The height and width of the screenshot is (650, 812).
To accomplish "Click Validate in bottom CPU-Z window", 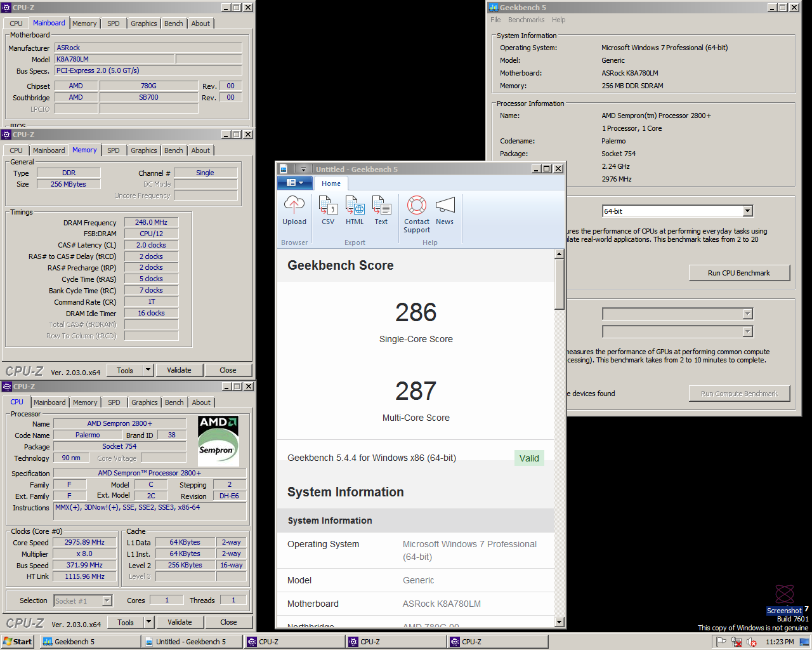I will coord(180,622).
